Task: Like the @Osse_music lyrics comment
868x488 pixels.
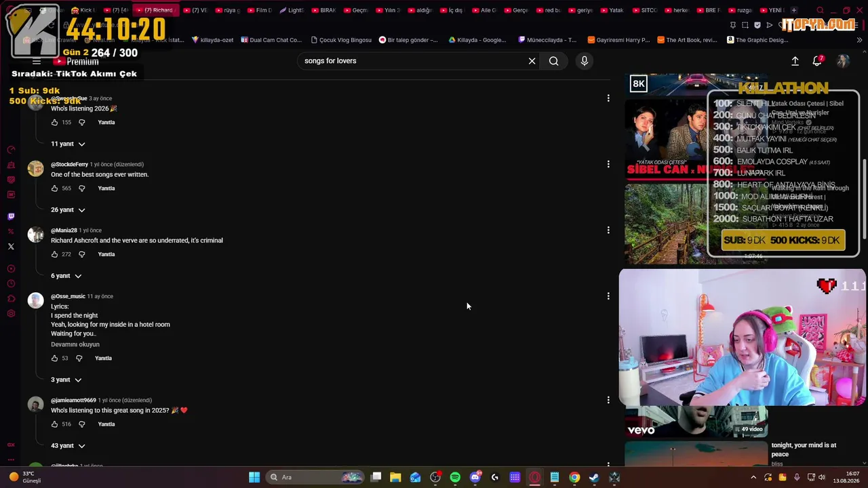Action: point(54,358)
